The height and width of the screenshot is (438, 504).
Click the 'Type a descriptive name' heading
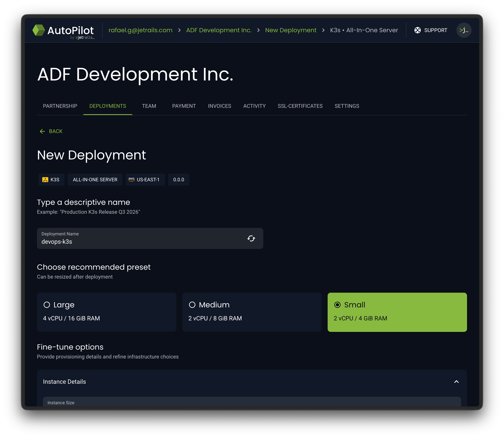[x=83, y=202]
